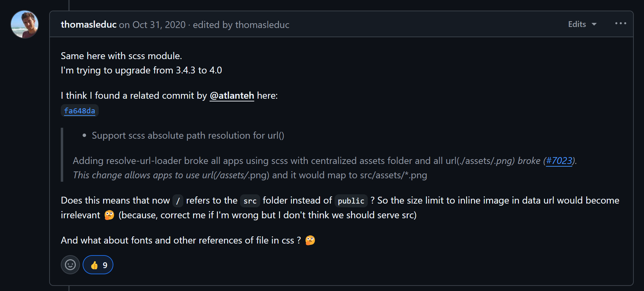Click the thinking face emoji after "irrelevant"
This screenshot has width=644, height=291.
tap(109, 215)
